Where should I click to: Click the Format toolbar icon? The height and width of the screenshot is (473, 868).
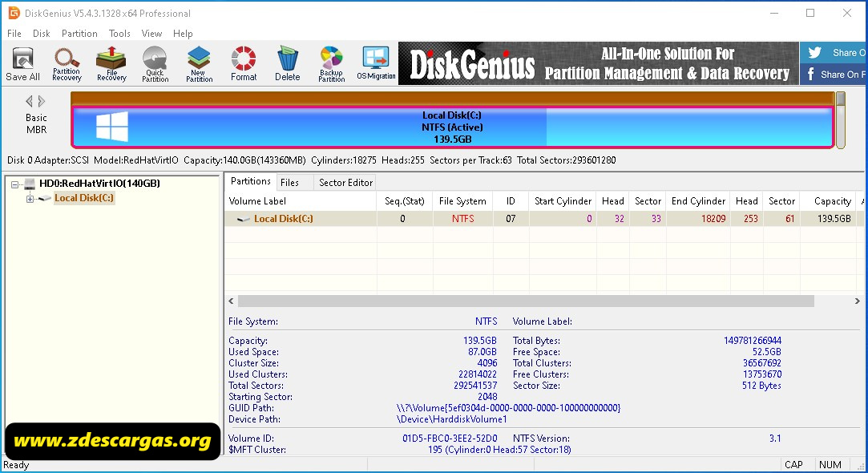pos(244,63)
